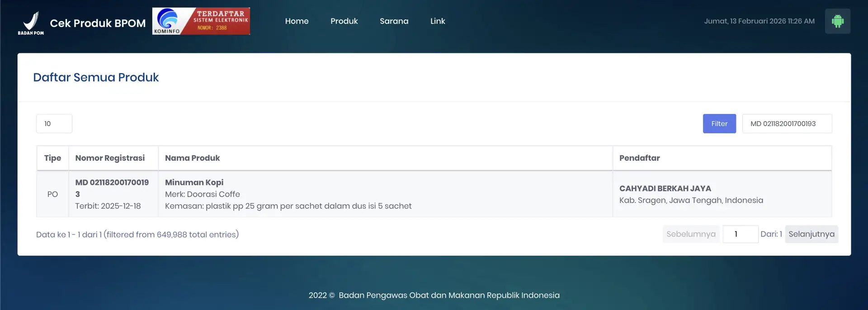Screen dimensions: 868x310
Task: Click the blue Filter button
Action: (719, 123)
